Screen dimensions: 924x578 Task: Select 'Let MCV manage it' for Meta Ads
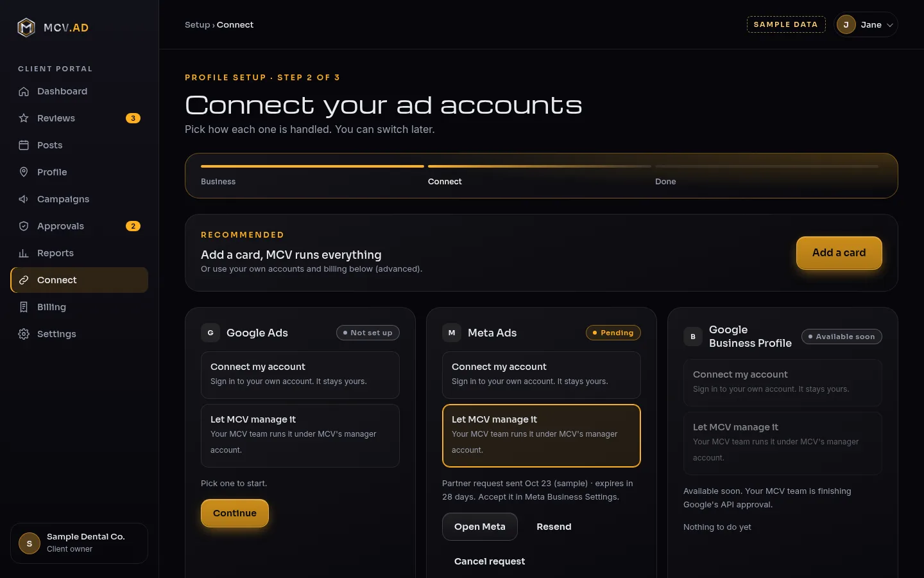(x=542, y=435)
